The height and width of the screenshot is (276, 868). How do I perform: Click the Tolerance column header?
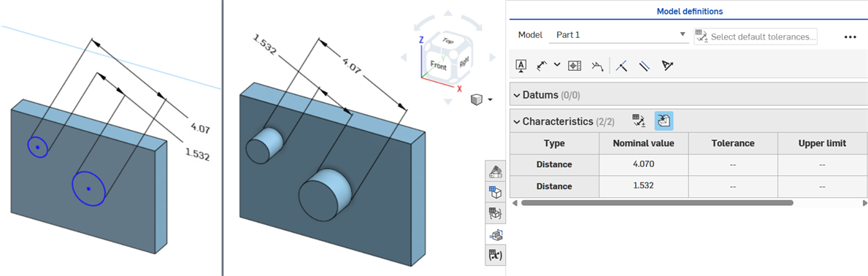coord(733,143)
